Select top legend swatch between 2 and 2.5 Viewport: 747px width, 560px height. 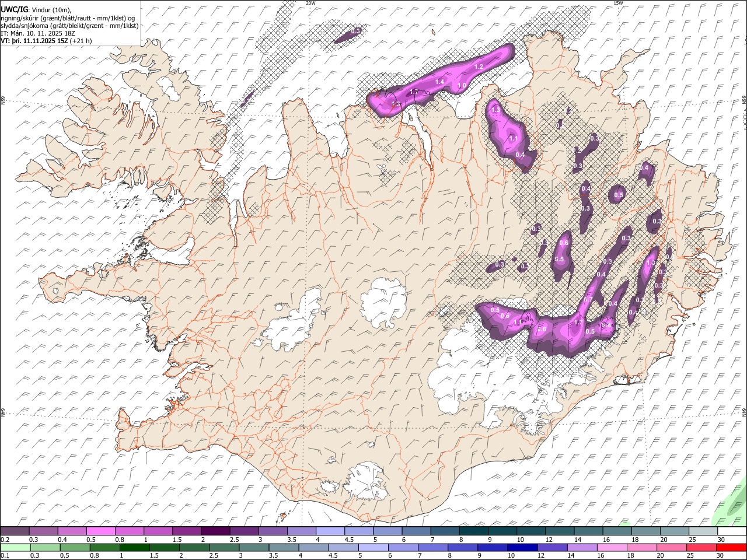click(215, 531)
